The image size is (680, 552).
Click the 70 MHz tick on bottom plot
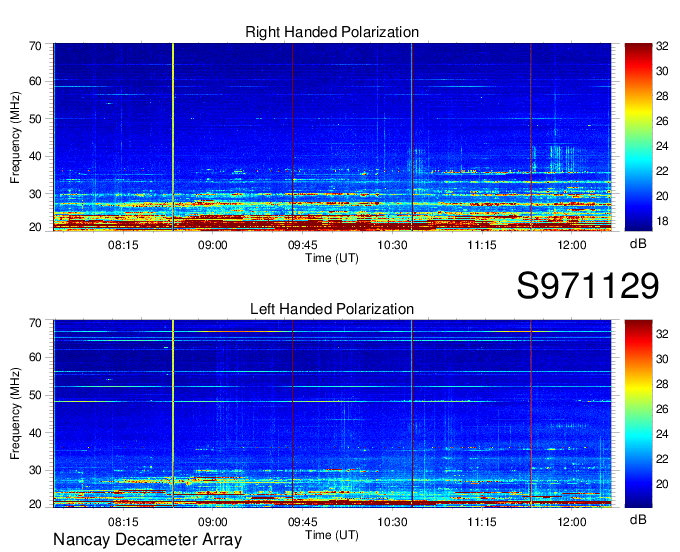(35, 323)
